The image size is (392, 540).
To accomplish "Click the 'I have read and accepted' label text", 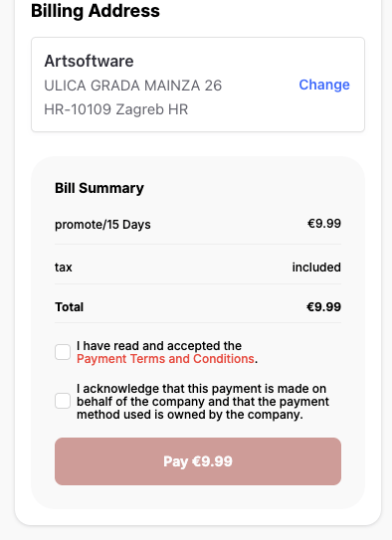I will (159, 346).
